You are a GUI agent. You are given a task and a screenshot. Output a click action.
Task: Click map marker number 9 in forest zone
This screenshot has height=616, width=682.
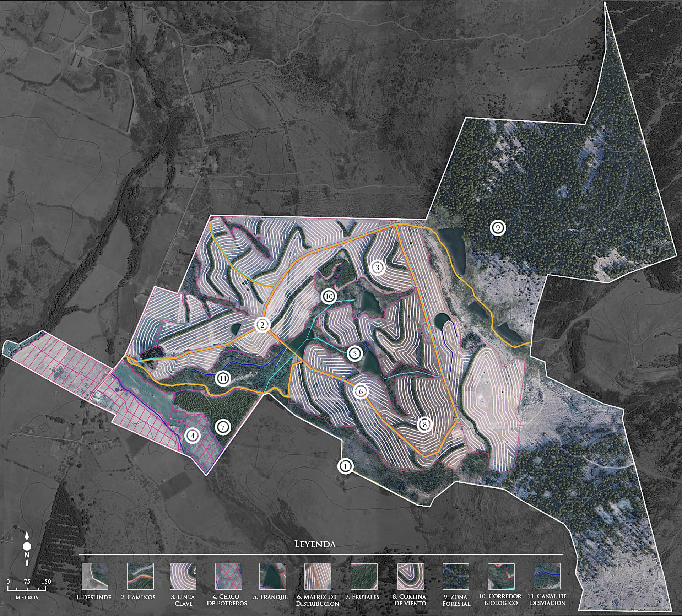(498, 228)
